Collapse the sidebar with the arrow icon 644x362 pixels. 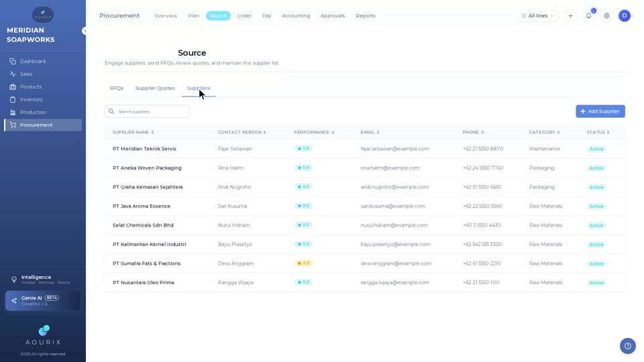(84, 31)
